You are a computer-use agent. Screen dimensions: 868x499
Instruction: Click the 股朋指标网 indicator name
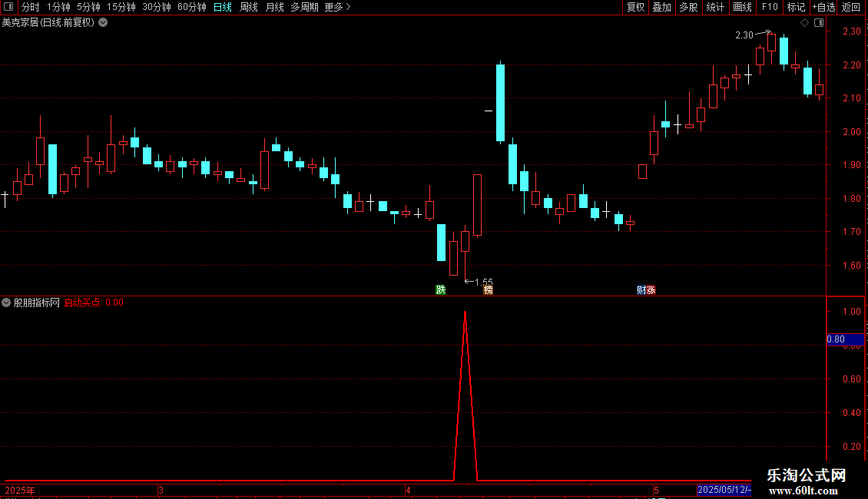(37, 302)
